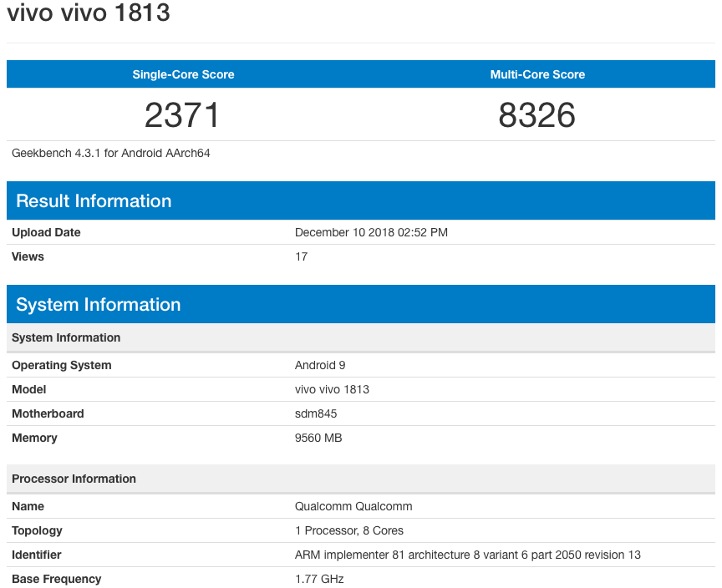
Task: Click the blue System Information section header
Action: (361, 304)
